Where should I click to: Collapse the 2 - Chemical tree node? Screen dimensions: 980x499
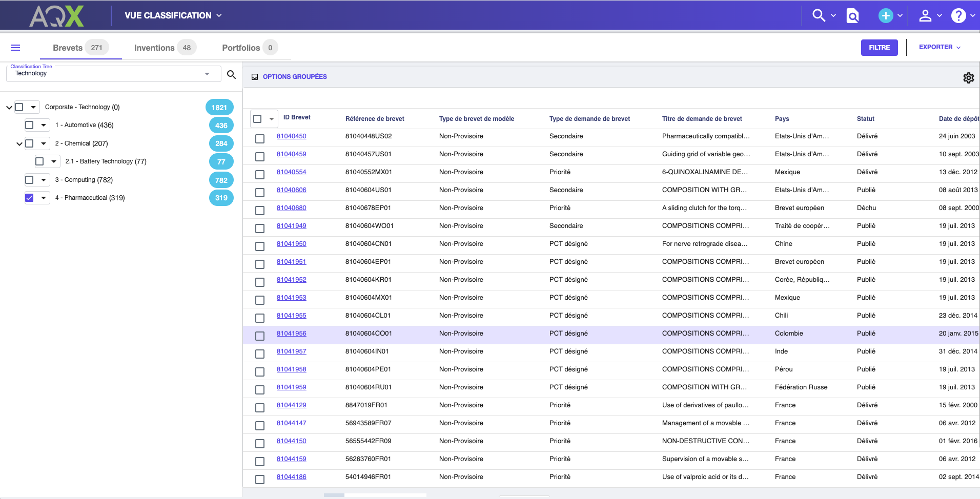click(19, 144)
